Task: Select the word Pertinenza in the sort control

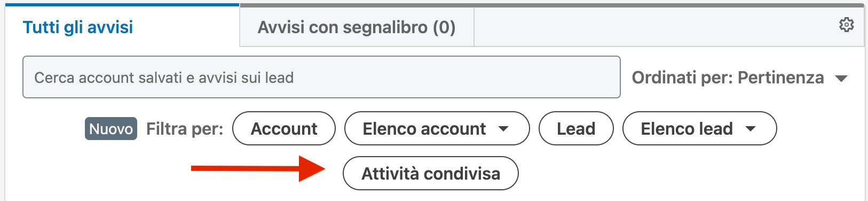Action: point(780,78)
